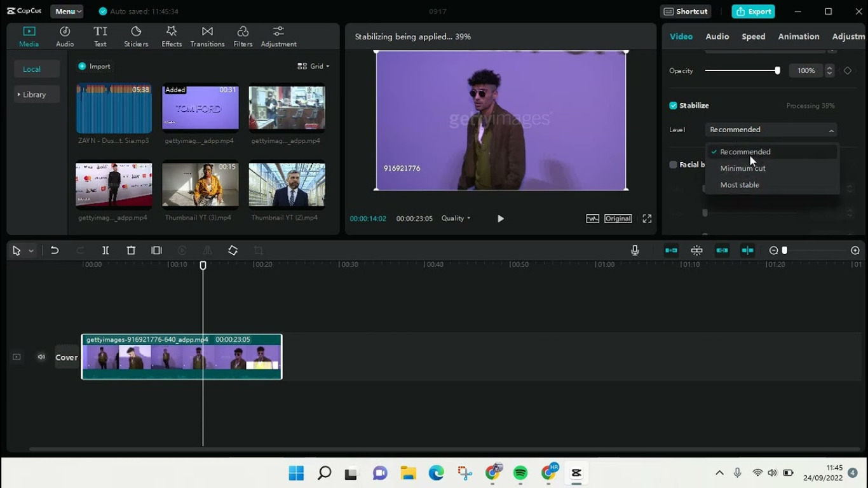Split the clip at playhead
Image resolution: width=868 pixels, height=488 pixels.
(x=105, y=250)
